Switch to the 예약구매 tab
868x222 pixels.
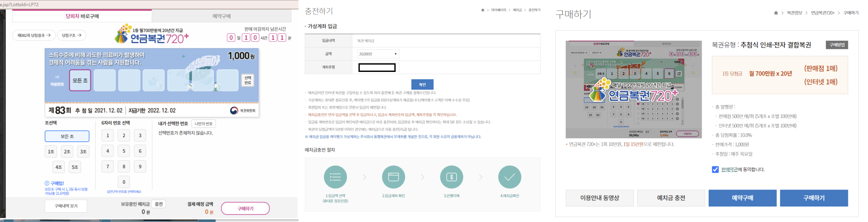tap(221, 16)
